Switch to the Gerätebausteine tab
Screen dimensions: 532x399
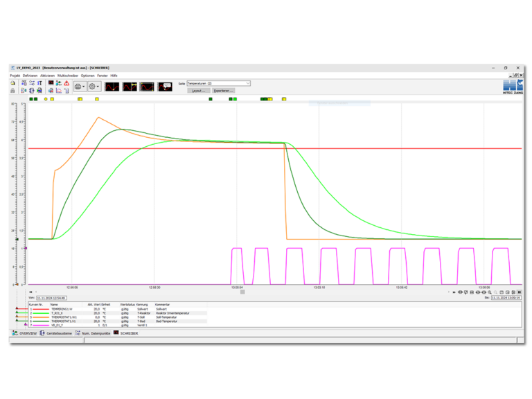[x=56, y=333]
